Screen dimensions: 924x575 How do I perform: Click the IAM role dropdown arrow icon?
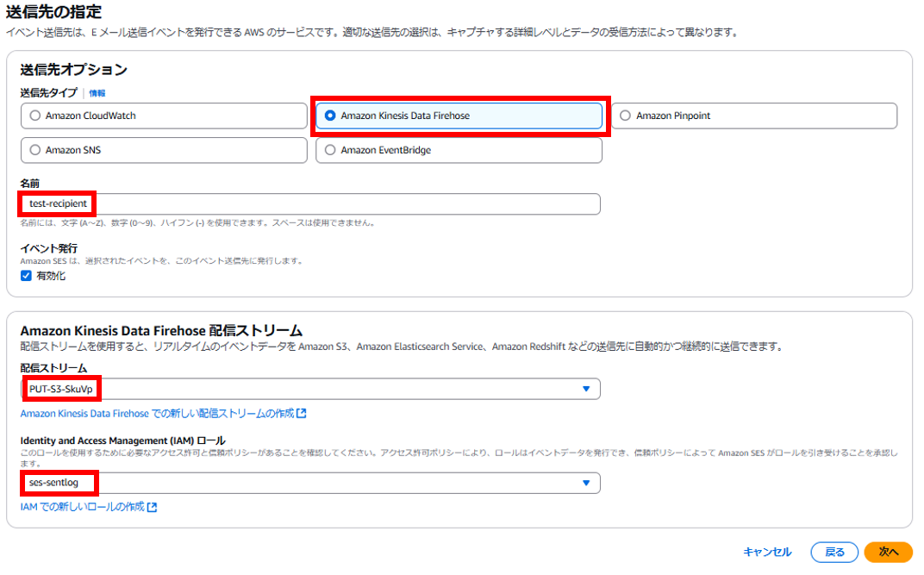coord(586,483)
